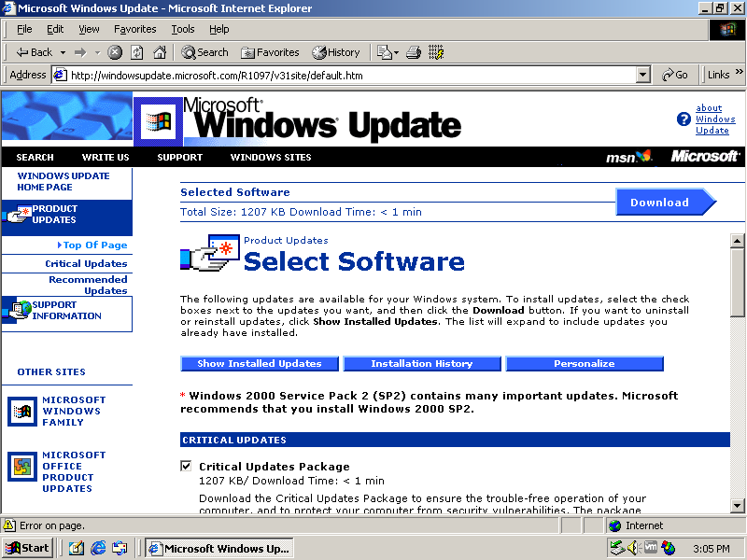This screenshot has height=560, width=747.
Task: Click SUPPORT in the black navigation bar
Action: coord(179,157)
